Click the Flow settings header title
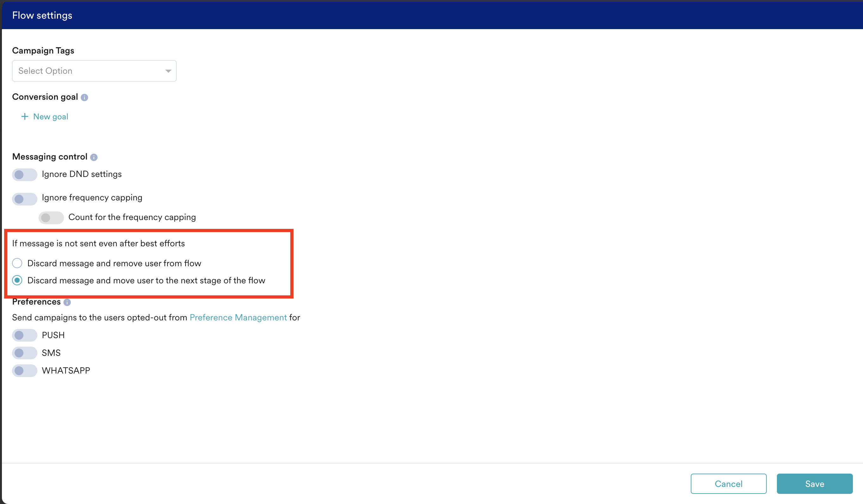 [42, 16]
